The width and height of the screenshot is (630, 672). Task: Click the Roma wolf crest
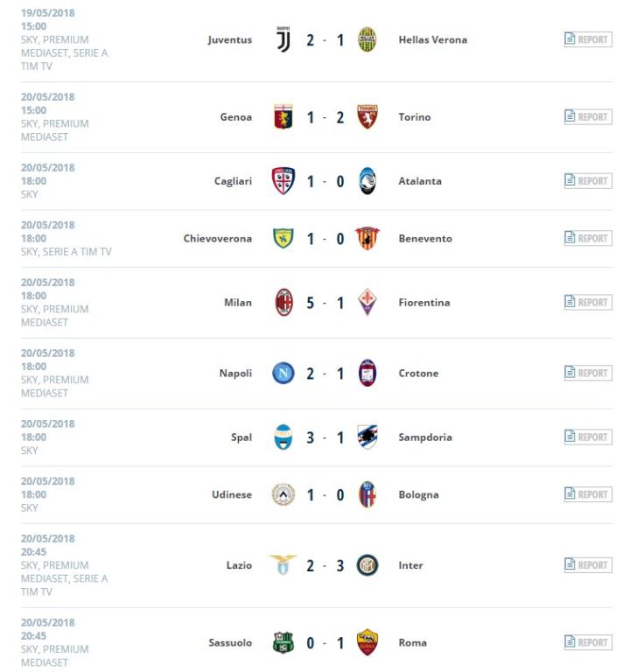tap(367, 643)
